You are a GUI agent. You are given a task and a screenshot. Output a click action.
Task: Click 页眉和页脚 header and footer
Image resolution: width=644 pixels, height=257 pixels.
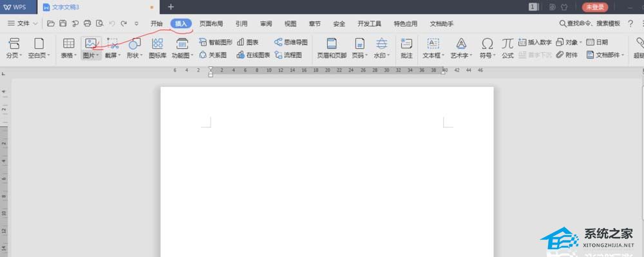tap(332, 48)
